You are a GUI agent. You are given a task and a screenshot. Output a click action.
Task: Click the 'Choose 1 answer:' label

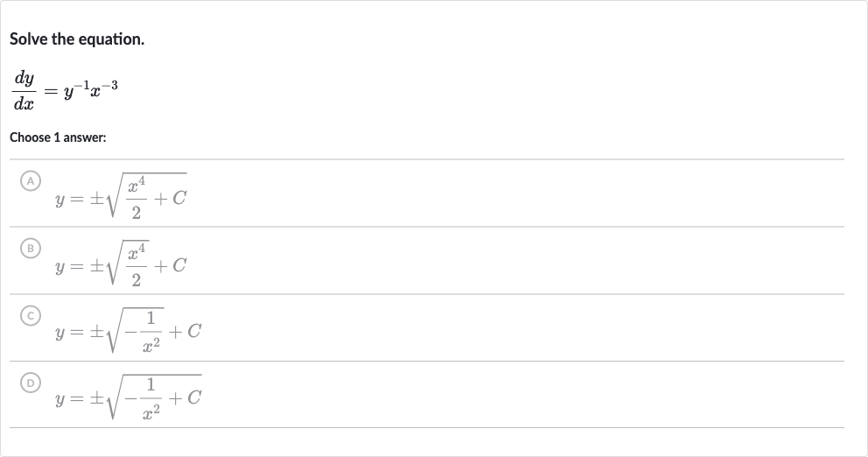pos(58,137)
